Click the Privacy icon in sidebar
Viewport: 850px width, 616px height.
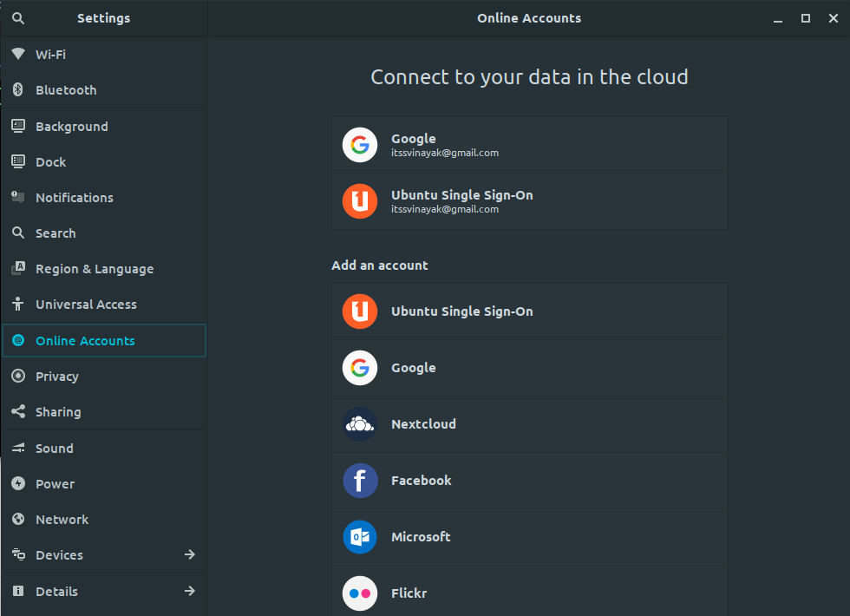point(17,377)
